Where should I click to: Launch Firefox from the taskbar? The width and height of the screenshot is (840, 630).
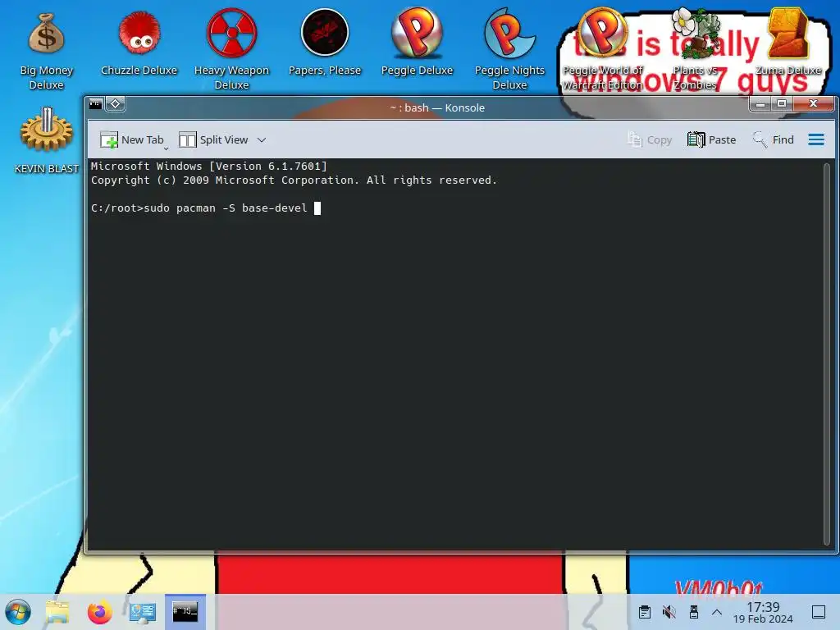click(x=99, y=612)
